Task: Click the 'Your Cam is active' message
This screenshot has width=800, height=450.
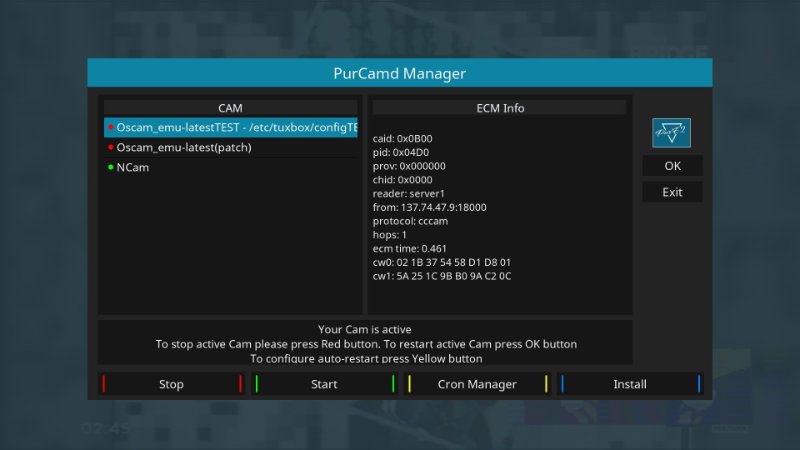Action: click(365, 329)
